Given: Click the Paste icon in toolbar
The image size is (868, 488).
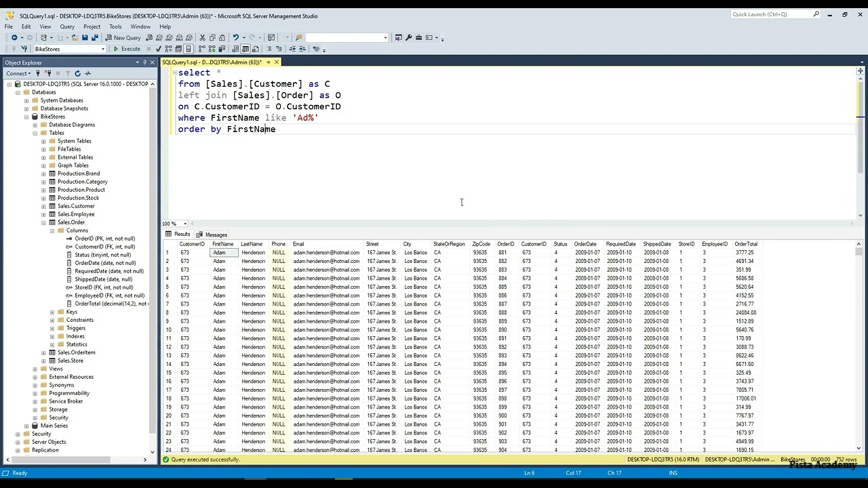Looking at the screenshot, I should [222, 37].
